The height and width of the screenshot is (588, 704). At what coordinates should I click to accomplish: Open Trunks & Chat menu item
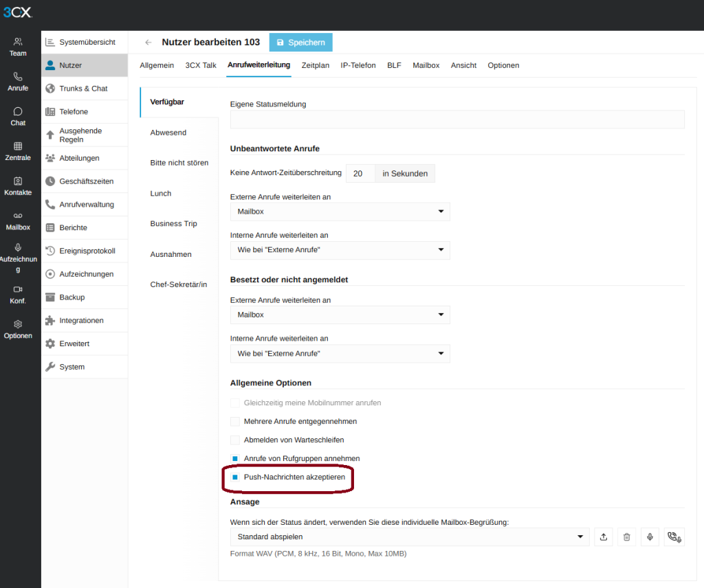point(85,89)
